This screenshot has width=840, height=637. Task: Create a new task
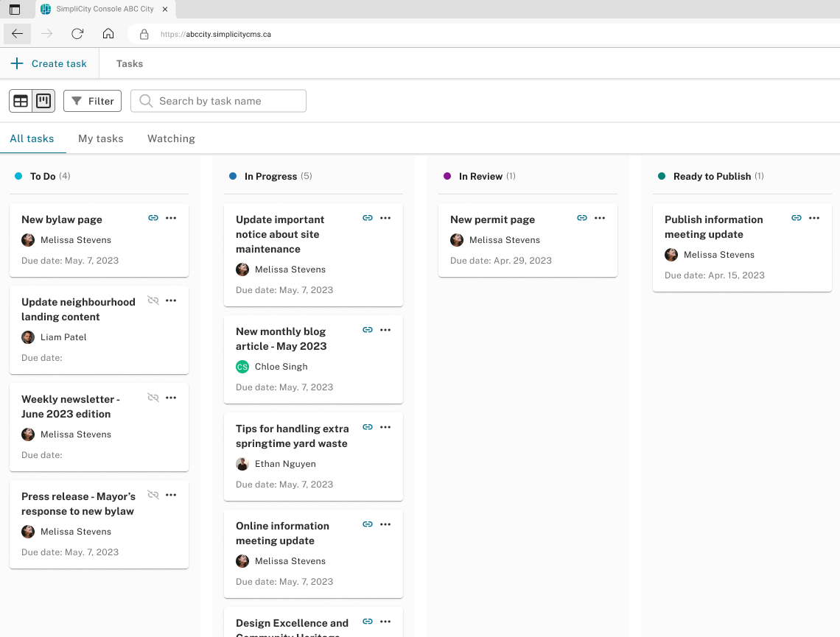(49, 63)
